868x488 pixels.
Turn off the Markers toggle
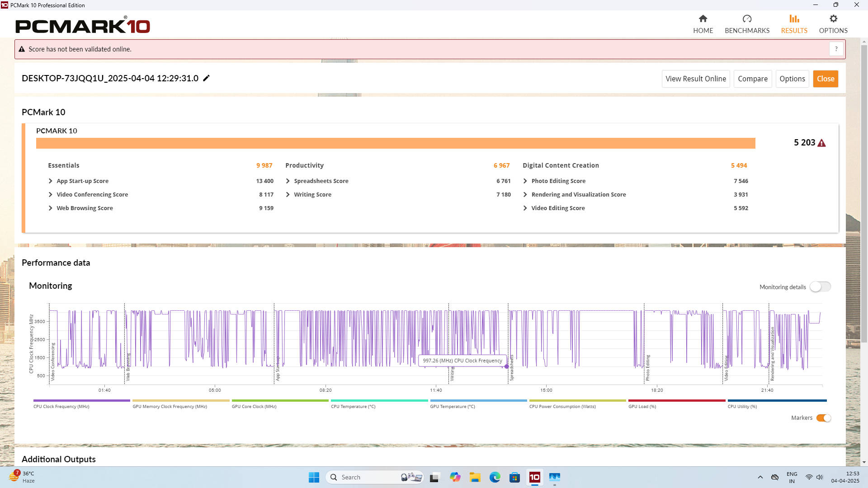click(823, 418)
